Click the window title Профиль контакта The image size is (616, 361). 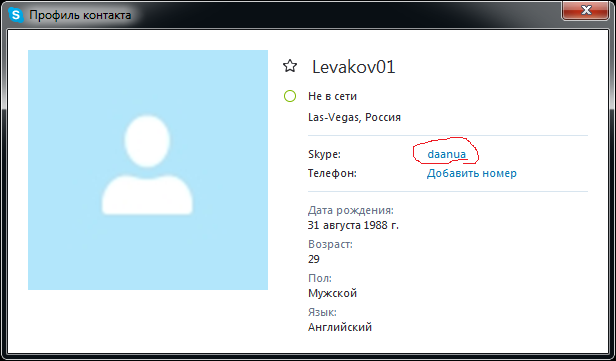(80, 15)
